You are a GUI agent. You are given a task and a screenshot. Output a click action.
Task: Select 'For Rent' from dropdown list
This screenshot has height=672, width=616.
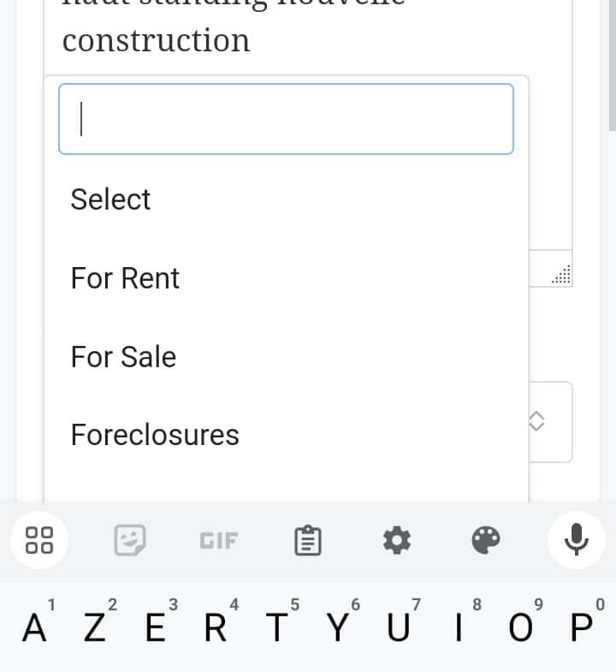pyautogui.click(x=126, y=278)
